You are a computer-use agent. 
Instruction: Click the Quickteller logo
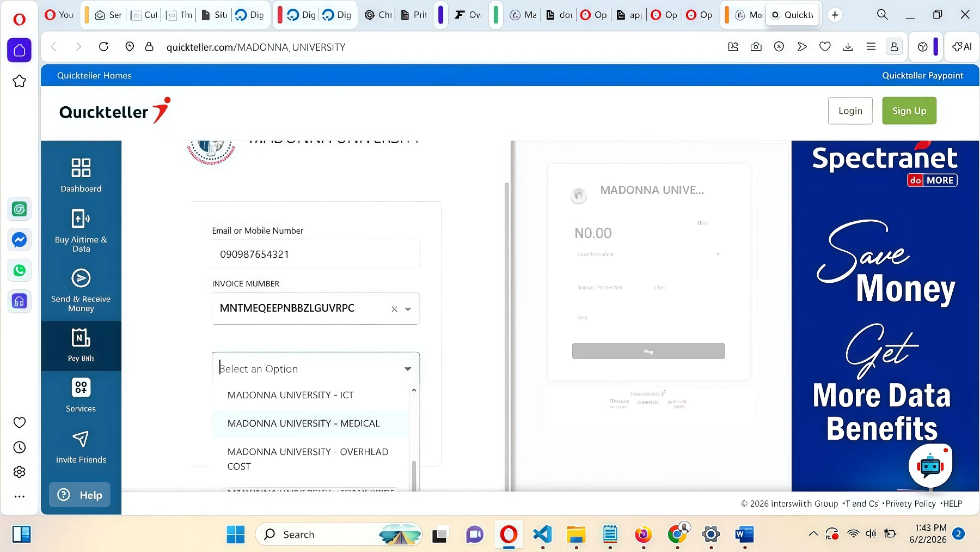tap(115, 111)
